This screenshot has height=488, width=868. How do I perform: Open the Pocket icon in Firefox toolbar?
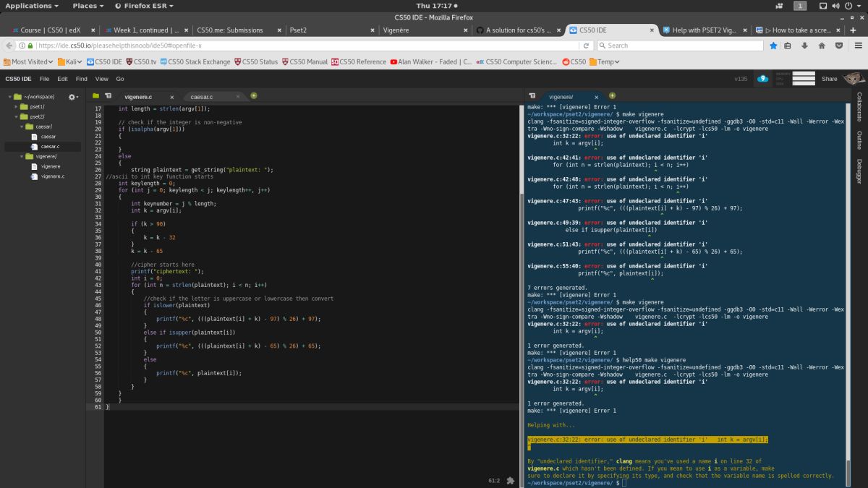click(838, 45)
